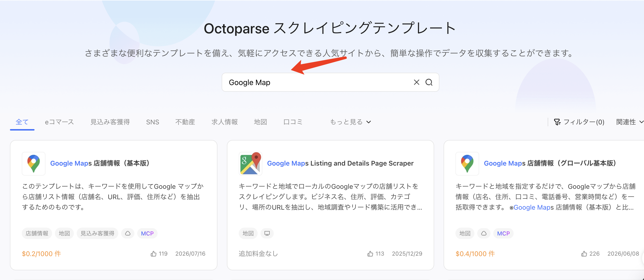
Task: Switch to the eコマース tab
Action: click(x=59, y=122)
